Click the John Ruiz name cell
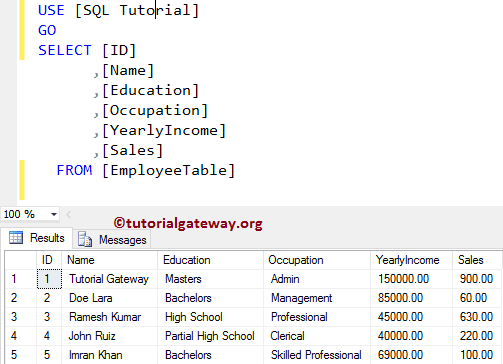This screenshot has width=503, height=364. point(109,336)
